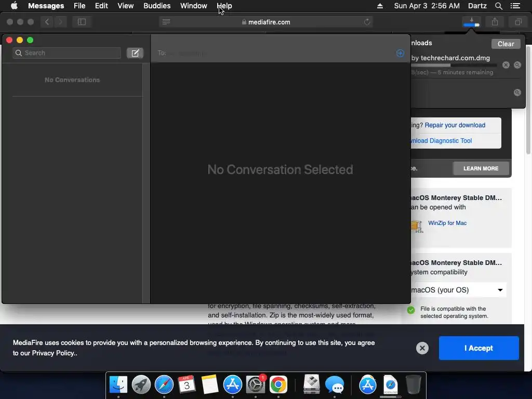The height and width of the screenshot is (399, 532).
Task: Open Safari from the Dock
Action: point(164,384)
